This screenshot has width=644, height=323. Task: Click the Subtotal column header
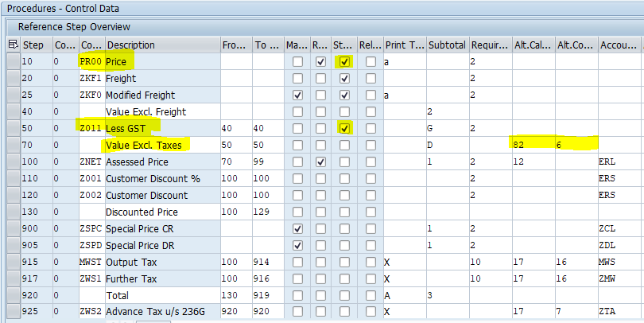coord(447,45)
